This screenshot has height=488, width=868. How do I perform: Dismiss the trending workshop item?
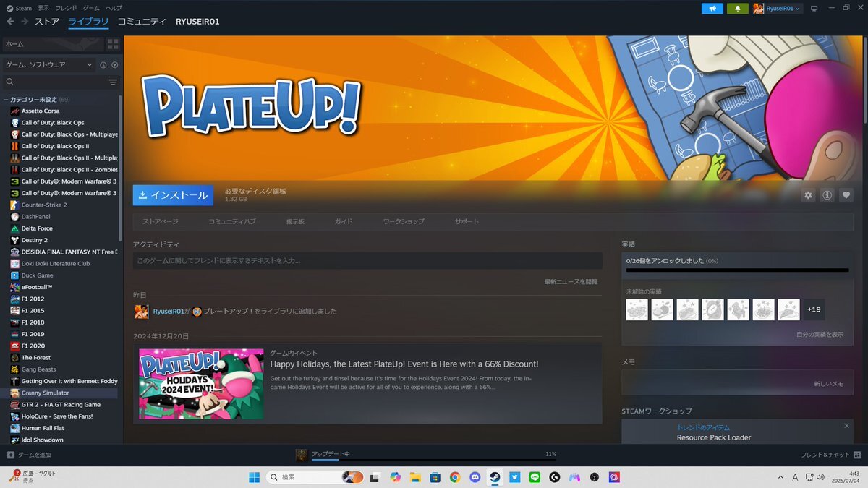tap(846, 426)
